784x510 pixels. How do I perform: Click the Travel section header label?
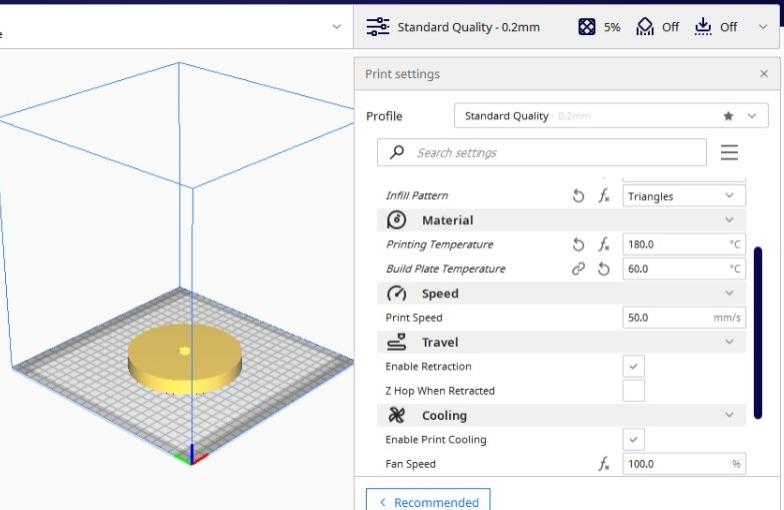(440, 342)
